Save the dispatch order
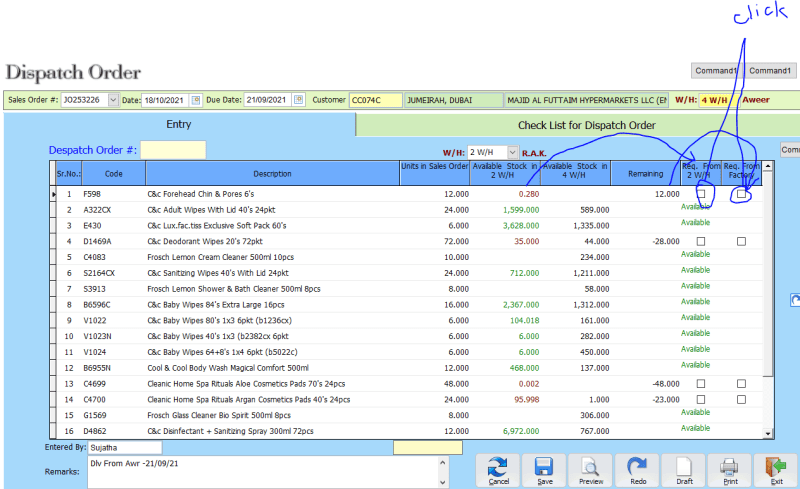This screenshot has width=800, height=489. click(x=544, y=470)
